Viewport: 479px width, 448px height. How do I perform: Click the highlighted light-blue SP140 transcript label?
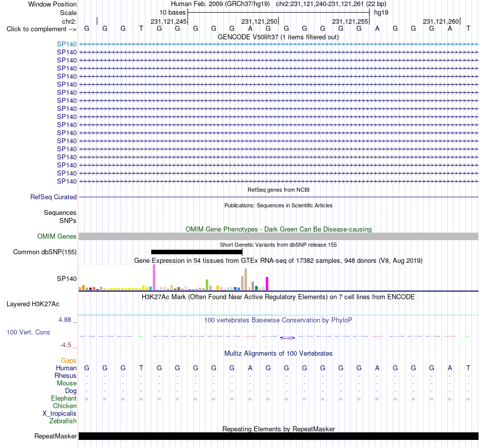[x=67, y=44]
